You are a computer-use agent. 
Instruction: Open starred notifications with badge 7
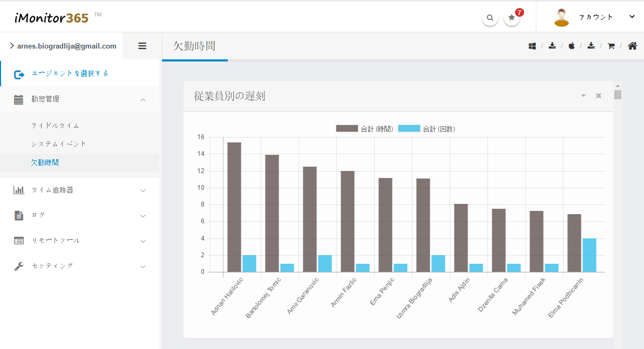(x=512, y=18)
